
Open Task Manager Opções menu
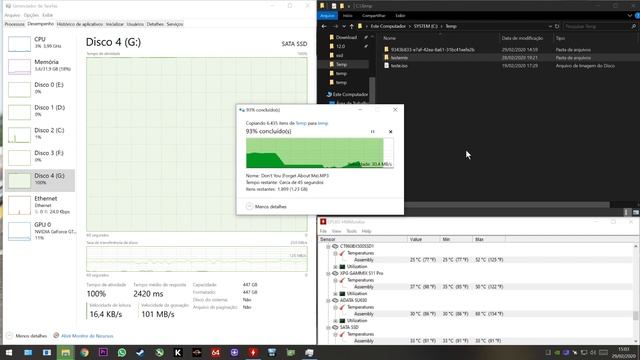[31, 15]
